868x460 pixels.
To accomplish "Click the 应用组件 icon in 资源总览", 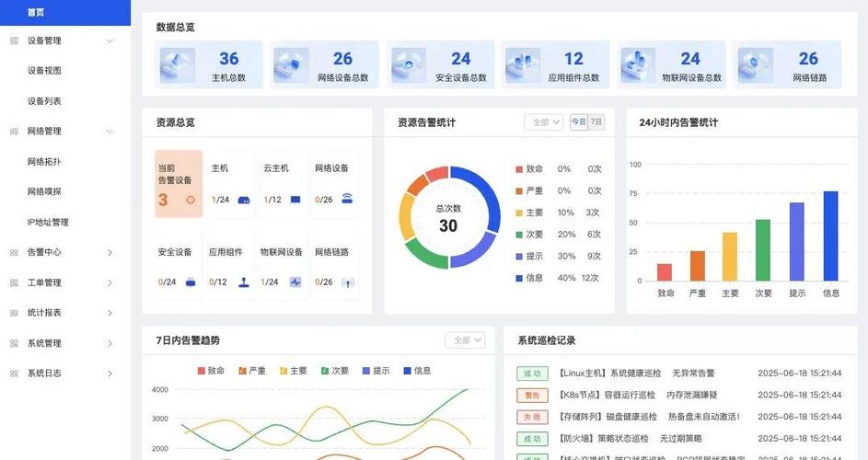I will point(244,282).
